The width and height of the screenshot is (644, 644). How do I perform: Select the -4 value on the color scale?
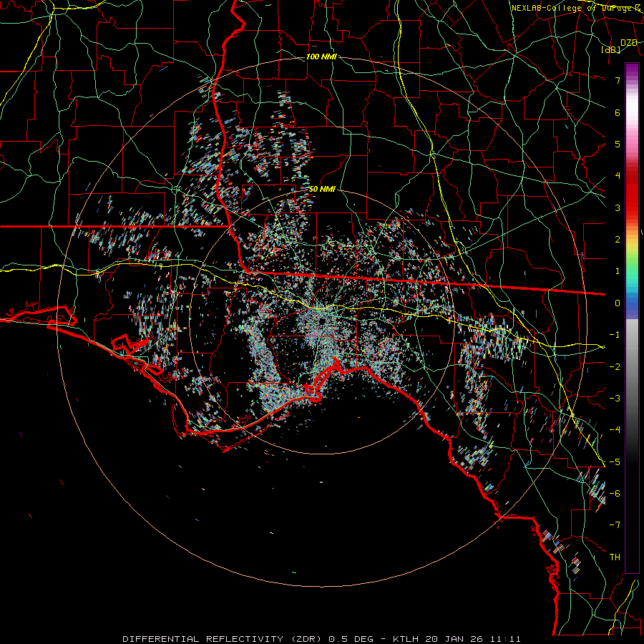(x=615, y=430)
